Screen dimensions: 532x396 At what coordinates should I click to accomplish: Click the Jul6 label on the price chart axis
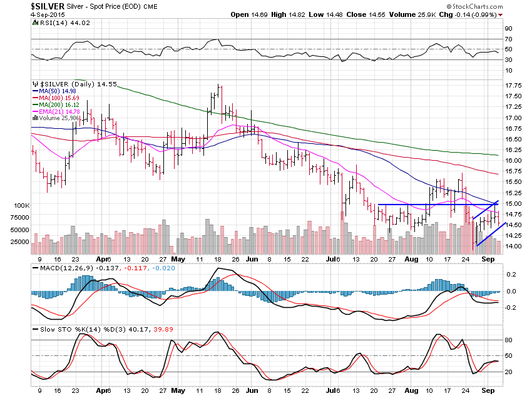coord(333,259)
